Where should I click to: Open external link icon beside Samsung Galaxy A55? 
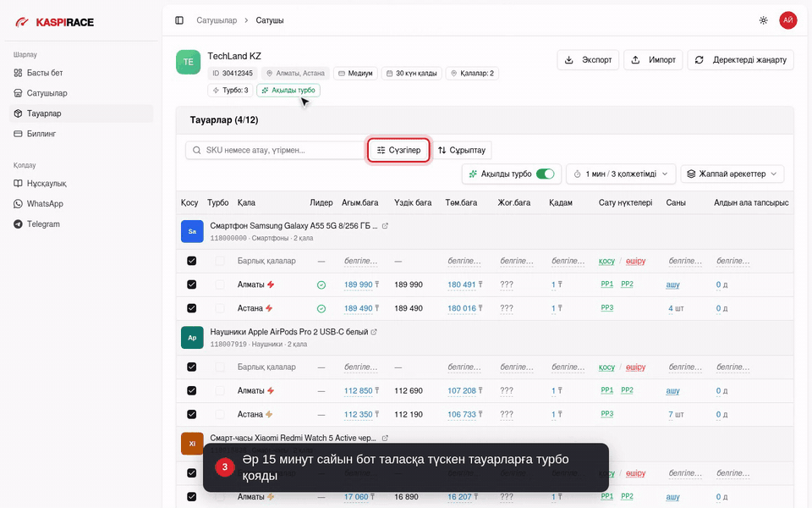point(385,226)
